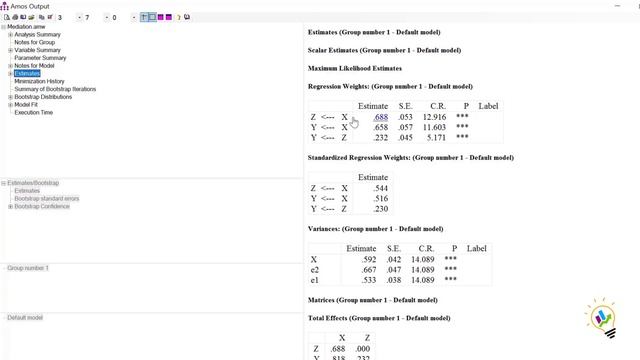Select Analysis Summary in the tree
Screen dimensions: 640x360
pos(38,35)
